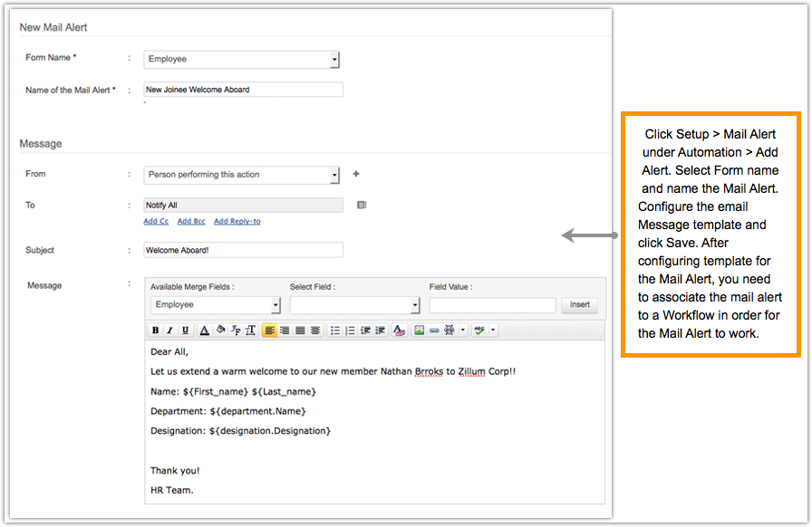Open the Form Name dropdown
Viewport: 812px width, 527px height.
click(x=333, y=60)
